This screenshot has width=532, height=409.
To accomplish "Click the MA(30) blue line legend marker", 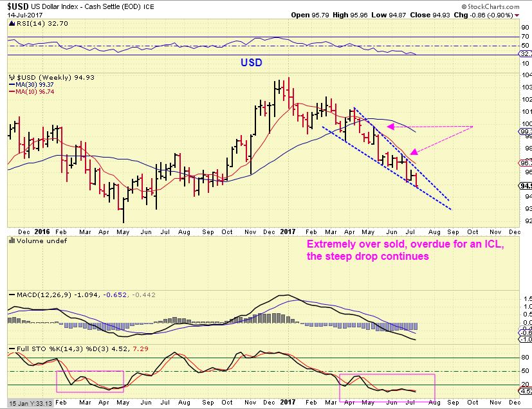I will click(12, 84).
